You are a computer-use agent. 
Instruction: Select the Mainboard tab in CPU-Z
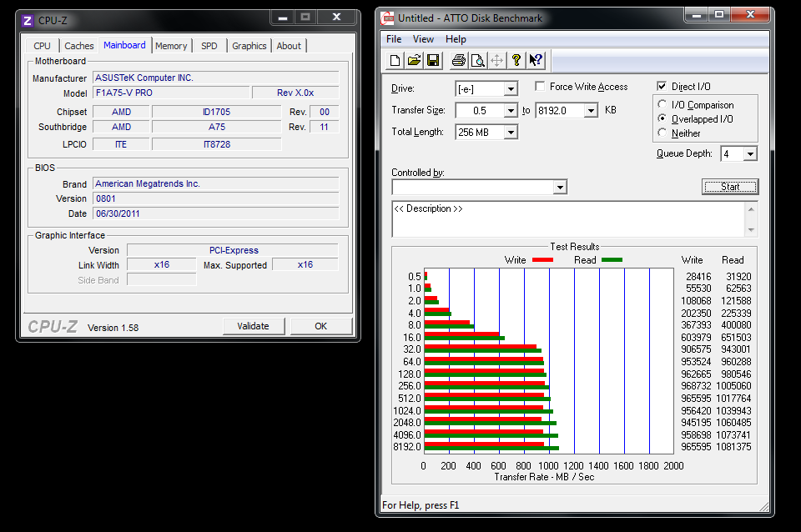pyautogui.click(x=124, y=45)
